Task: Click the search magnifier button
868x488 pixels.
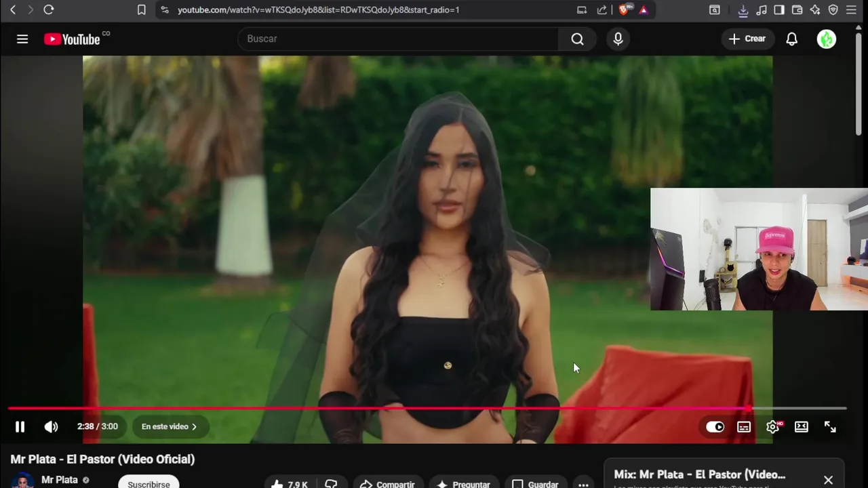Action: (x=577, y=39)
